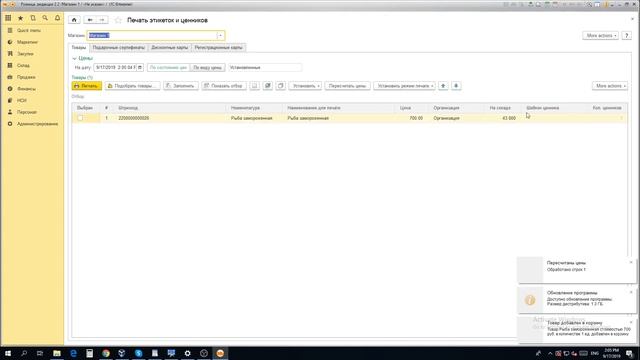Open calendar picker next to date field

tap(140, 67)
